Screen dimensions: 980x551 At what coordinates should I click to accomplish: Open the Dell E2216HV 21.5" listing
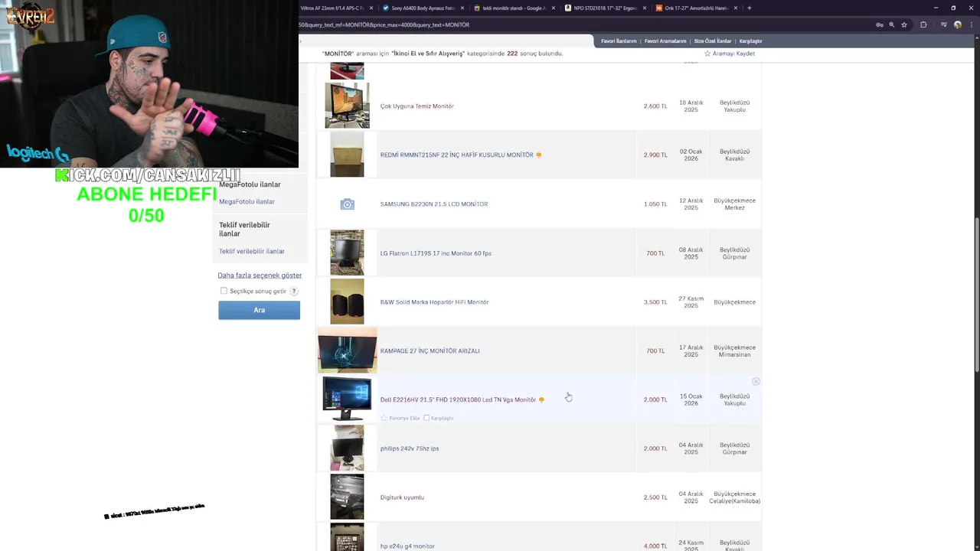click(458, 399)
